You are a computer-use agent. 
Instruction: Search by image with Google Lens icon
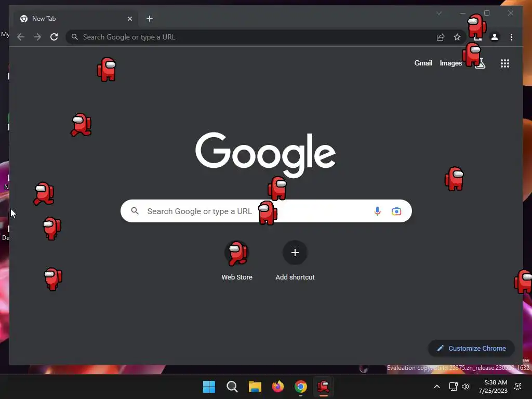coord(396,211)
